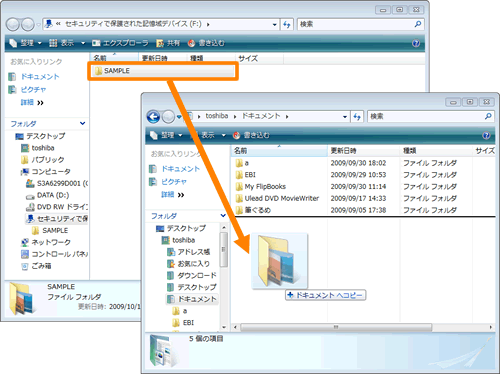Select the DVD RW drive in the tree
Image resolution: width=500 pixels, height=374 pixels.
[57, 207]
